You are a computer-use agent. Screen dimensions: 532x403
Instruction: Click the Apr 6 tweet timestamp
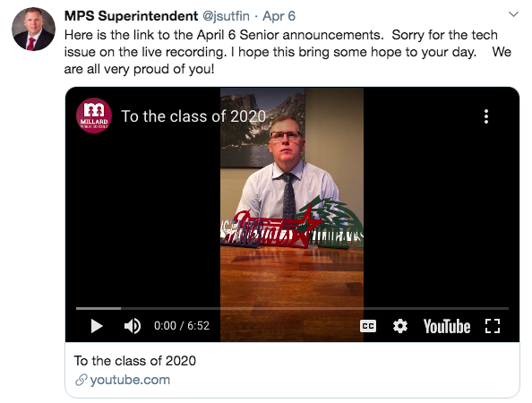click(279, 16)
